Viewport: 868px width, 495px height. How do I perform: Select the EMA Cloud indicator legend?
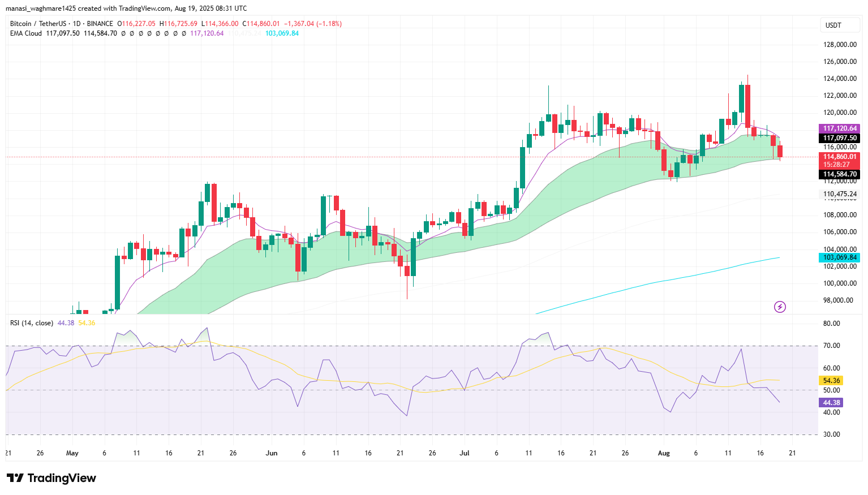[26, 33]
